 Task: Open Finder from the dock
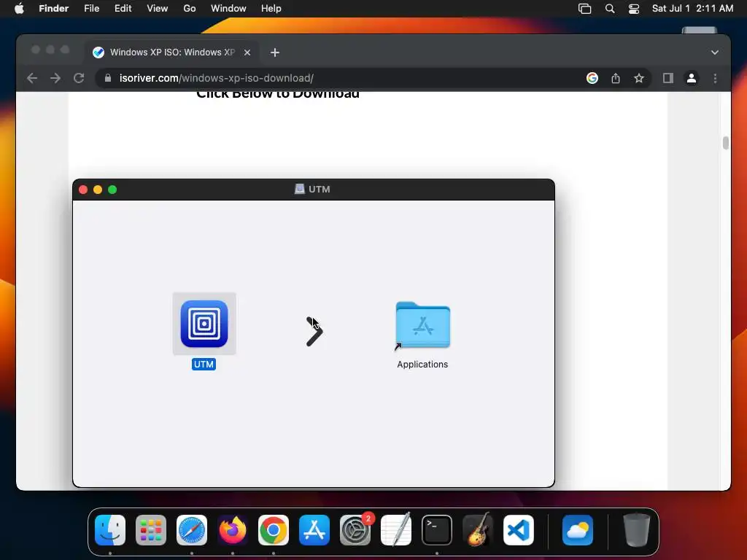(x=110, y=530)
